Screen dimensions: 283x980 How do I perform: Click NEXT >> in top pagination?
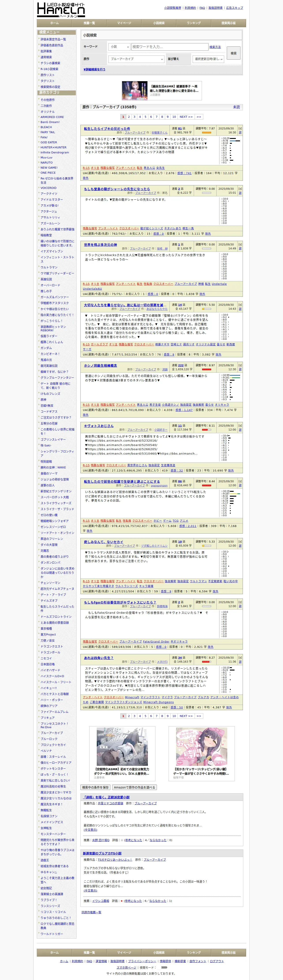186,117
